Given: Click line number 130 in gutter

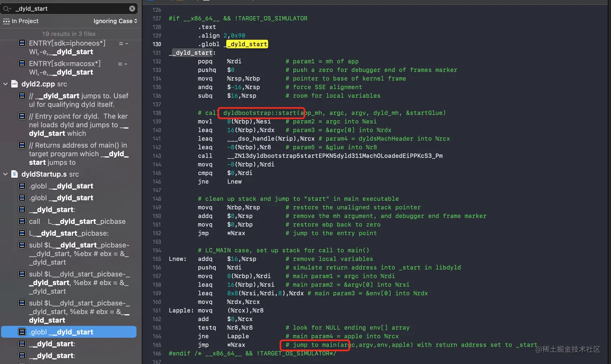Looking at the screenshot, I should [x=157, y=44].
